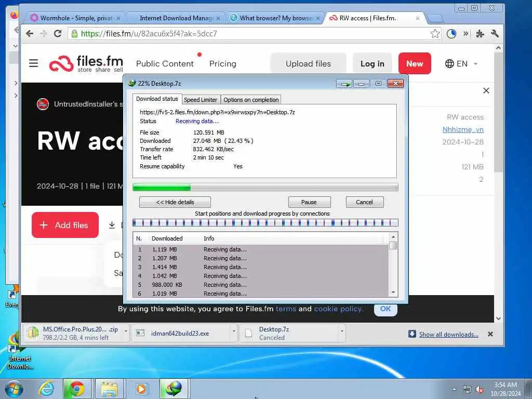Click the taskbar clock showing 3:54 AM
This screenshot has height=399, width=532.
tap(506, 389)
